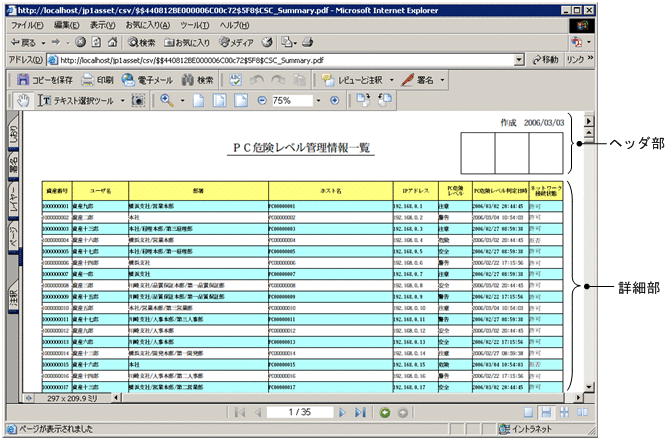Jump to last page of document
Viewport: 668px width, 441px height.
click(360, 412)
